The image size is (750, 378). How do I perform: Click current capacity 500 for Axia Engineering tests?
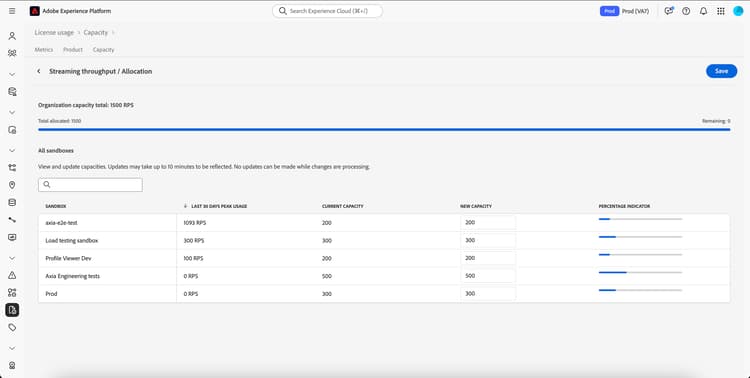click(x=327, y=276)
